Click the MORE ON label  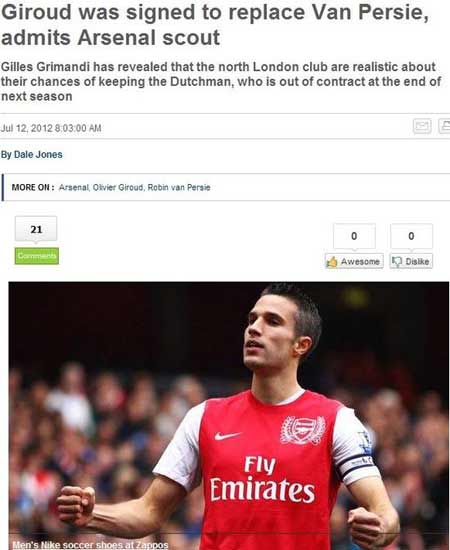click(x=33, y=187)
